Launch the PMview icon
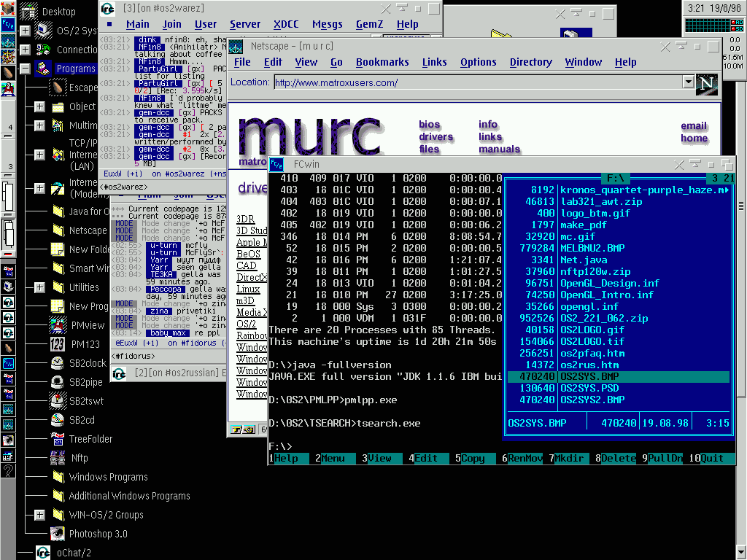747x560 pixels. pos(58,325)
